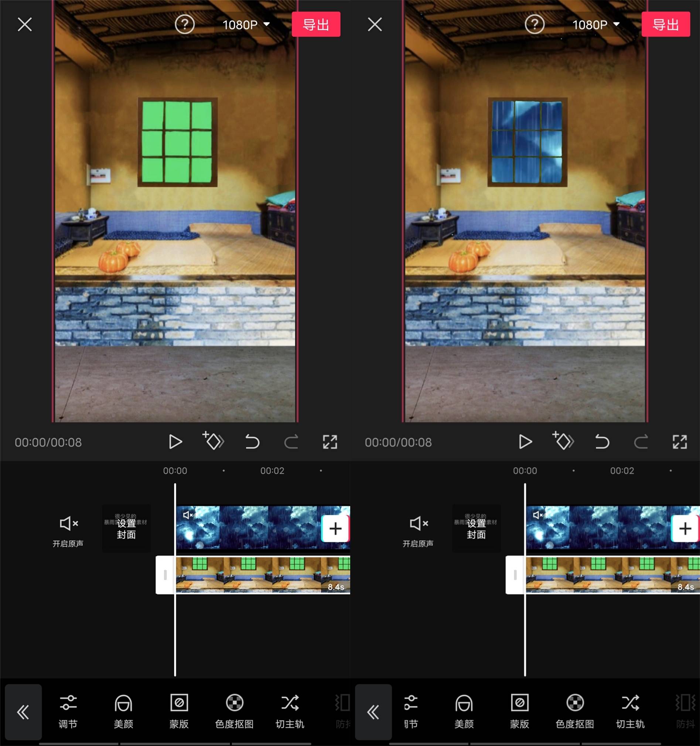Select the green-window room clip, right timeline

612,575
